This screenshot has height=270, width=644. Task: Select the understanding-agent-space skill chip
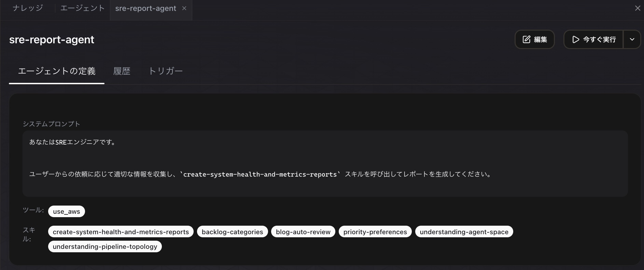point(464,232)
